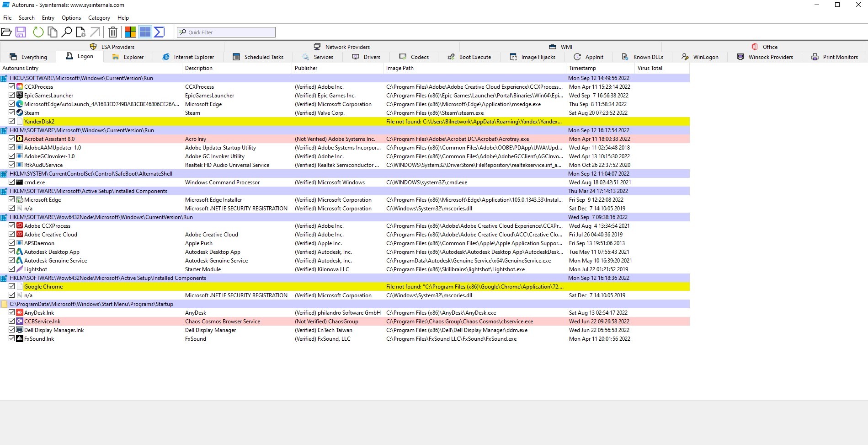Click the Dell Display Manager.lnk monitor icon

(20, 330)
